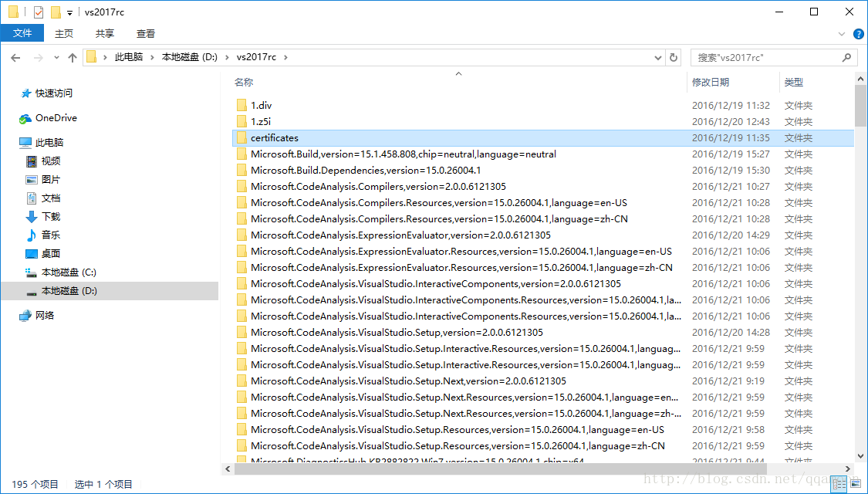This screenshot has height=494, width=868.
Task: Switch to details view icon in status bar
Action: point(839,485)
